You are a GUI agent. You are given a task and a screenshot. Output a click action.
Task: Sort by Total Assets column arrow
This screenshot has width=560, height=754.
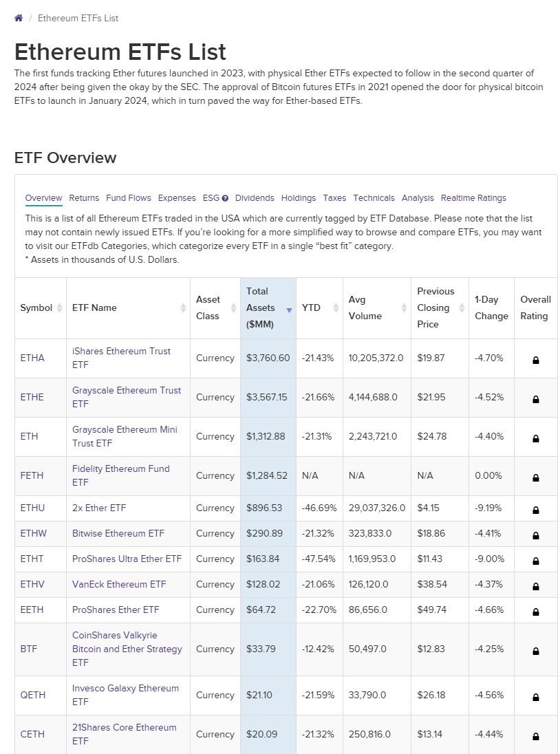tap(289, 310)
